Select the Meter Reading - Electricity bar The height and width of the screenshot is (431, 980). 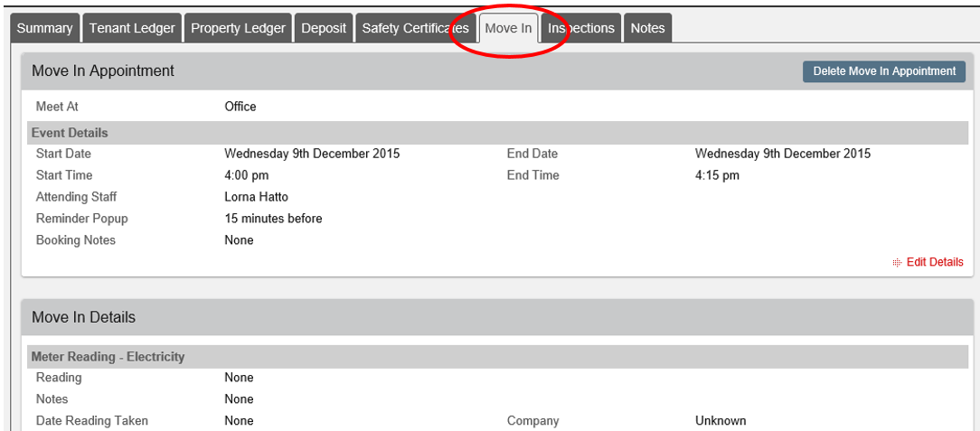point(497,357)
